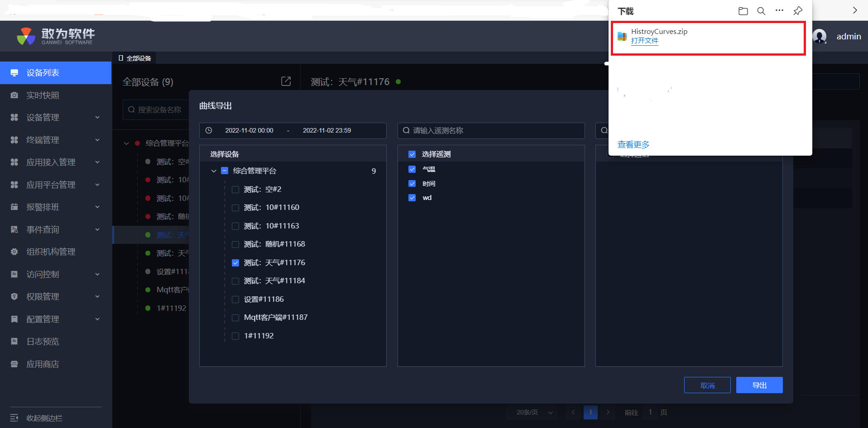Open 实时快照 in the sidebar
This screenshot has width=868, height=428.
(43, 95)
